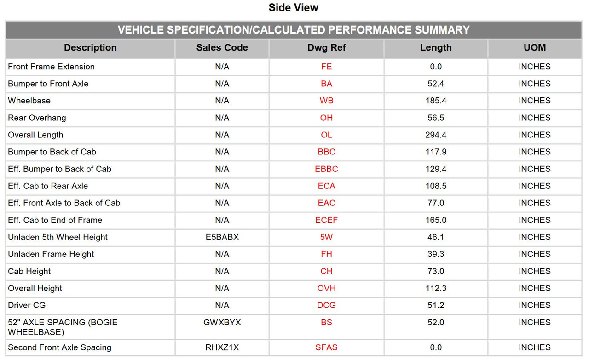Click the Description column header
Viewport: 589px width, 364px height.
[x=90, y=48]
